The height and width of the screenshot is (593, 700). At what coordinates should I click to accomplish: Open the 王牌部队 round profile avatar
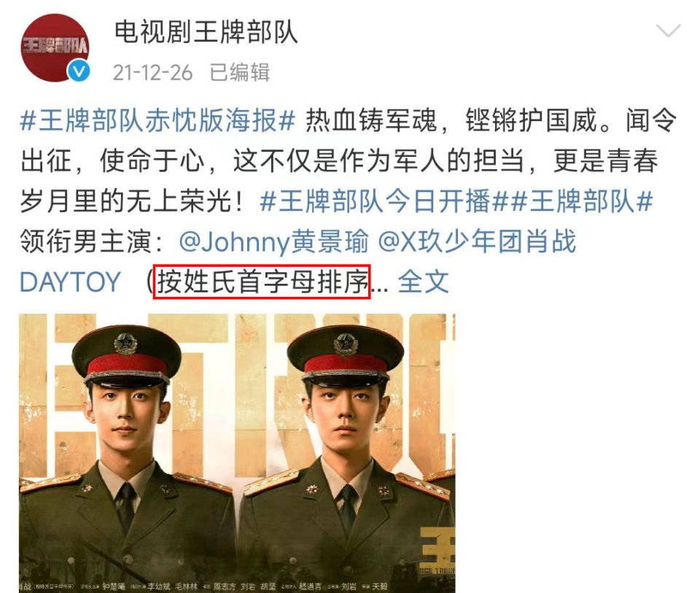click(55, 48)
